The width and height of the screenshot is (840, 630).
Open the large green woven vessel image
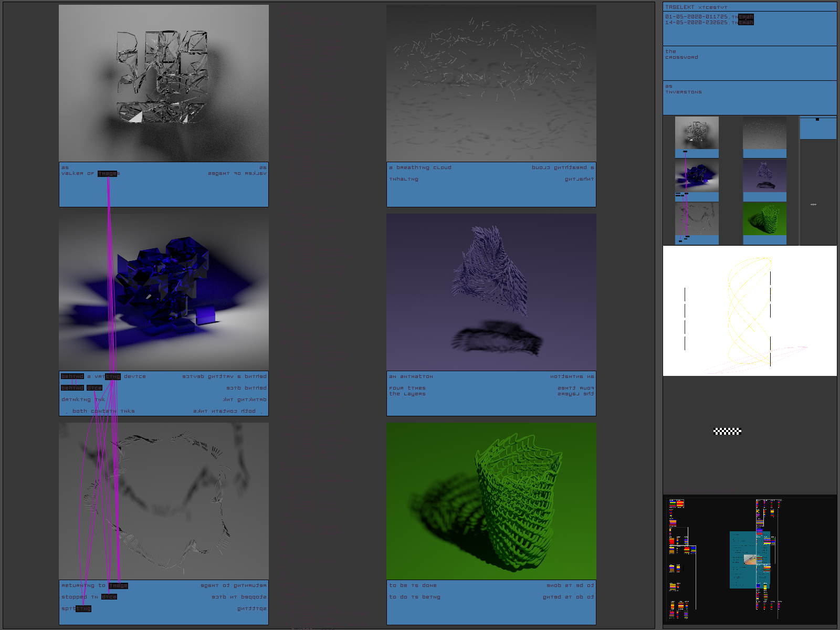[x=491, y=501]
